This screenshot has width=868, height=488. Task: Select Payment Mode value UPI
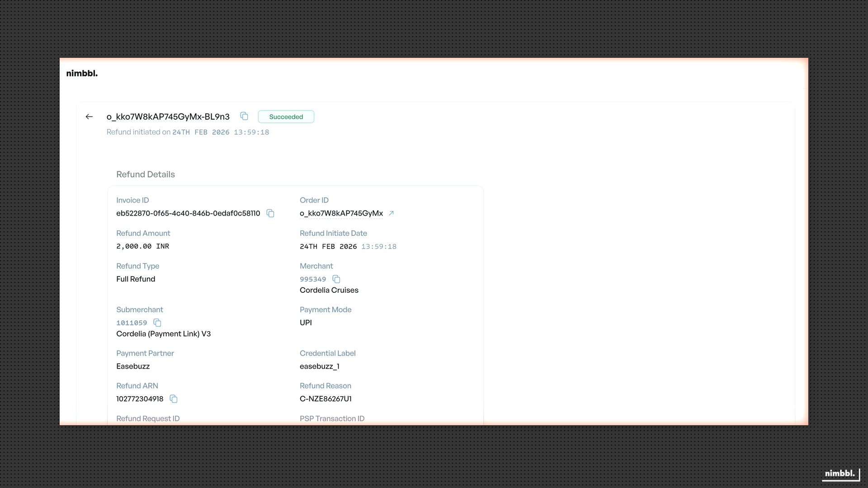click(306, 323)
